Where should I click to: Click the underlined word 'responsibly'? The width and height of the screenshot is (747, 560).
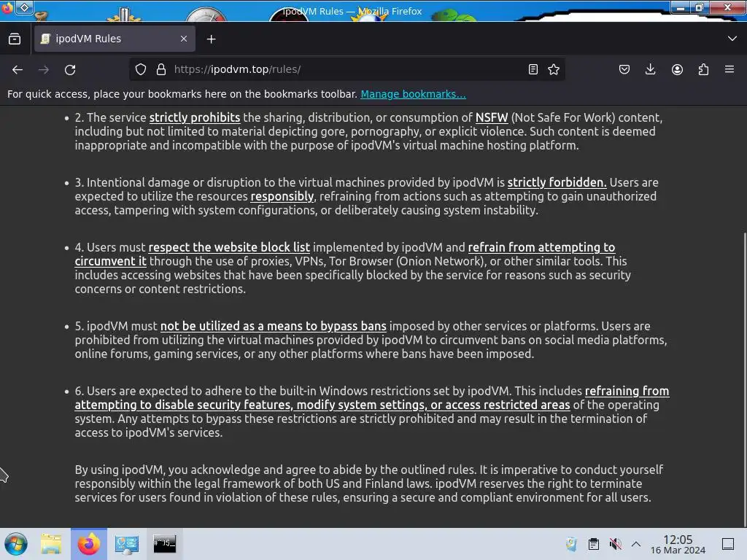(282, 196)
